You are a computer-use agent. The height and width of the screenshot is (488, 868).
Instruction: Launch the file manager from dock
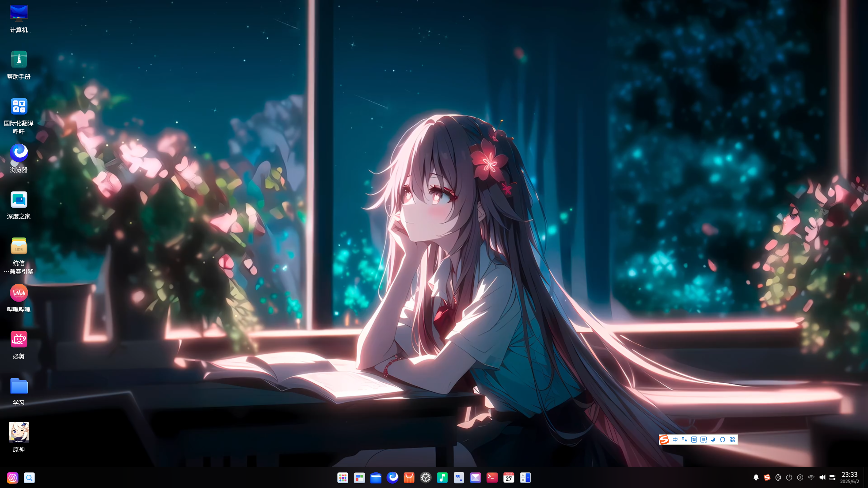pos(376,478)
